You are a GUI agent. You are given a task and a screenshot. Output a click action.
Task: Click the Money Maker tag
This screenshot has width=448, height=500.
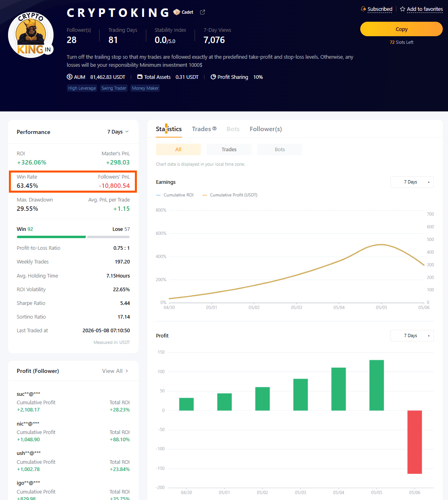145,88
